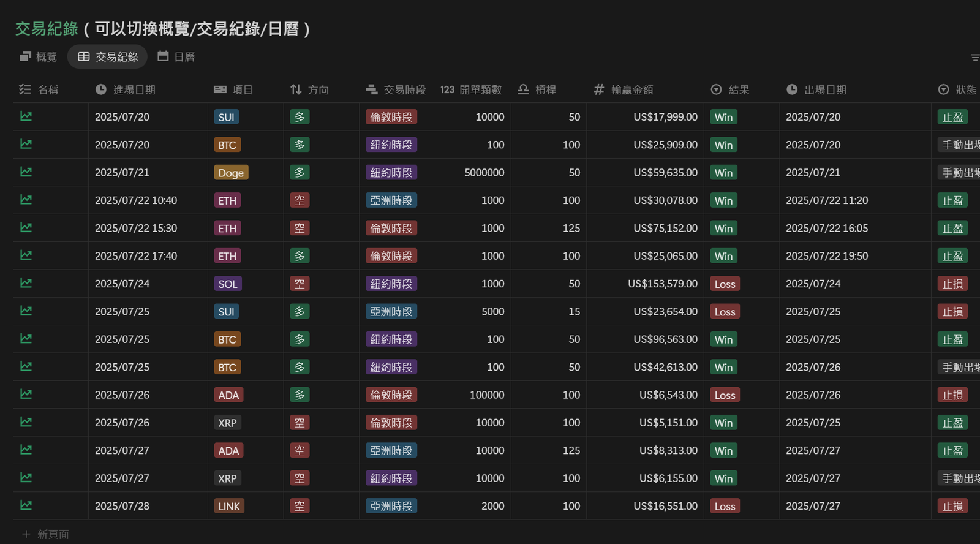Click chart icon of the LINK trade row

pyautogui.click(x=26, y=505)
